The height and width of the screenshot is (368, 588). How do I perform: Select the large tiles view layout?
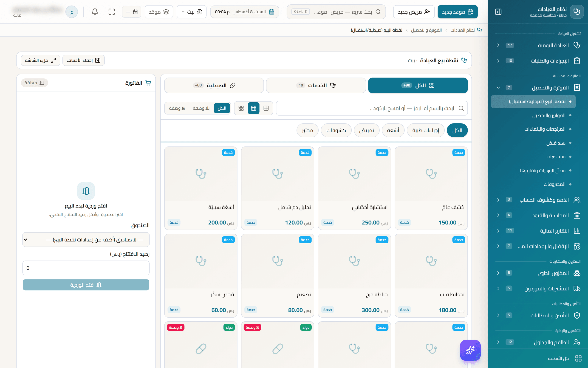tap(241, 108)
